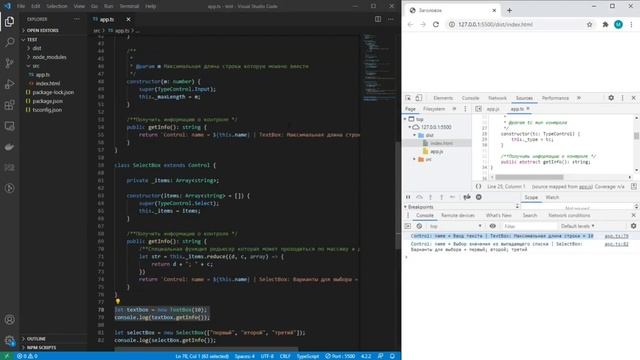Click clear console icon in DevTools
The height and width of the screenshot is (360, 640).
(419, 226)
